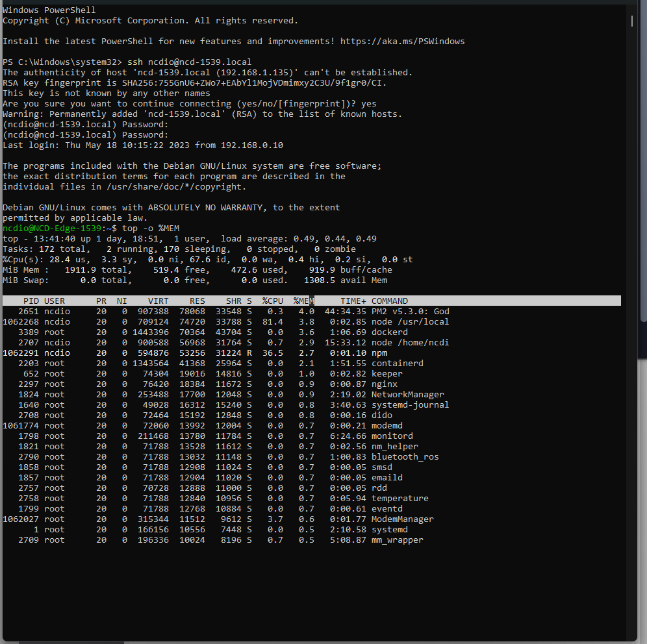Click the COMMAND column header
Image resolution: width=647 pixels, height=644 pixels.
point(390,301)
